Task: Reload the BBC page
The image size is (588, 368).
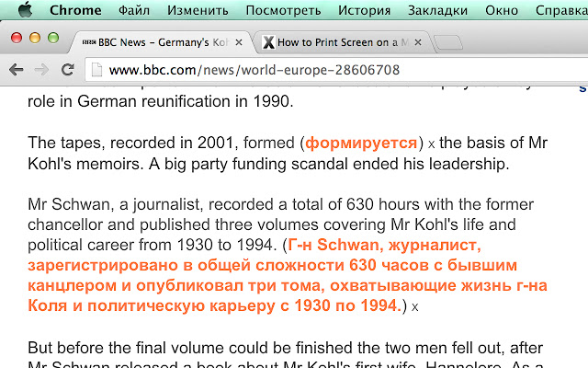Action: click(x=67, y=70)
